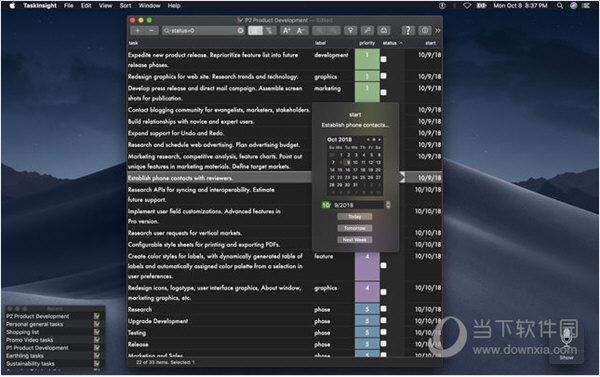The image size is (600, 377).
Task: Open the Window menu
Action: (x=149, y=6)
